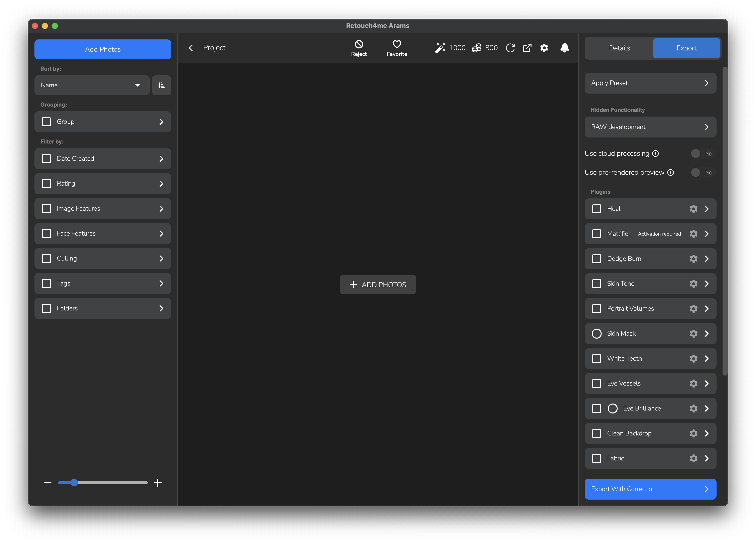Click the Reject icon

359,44
